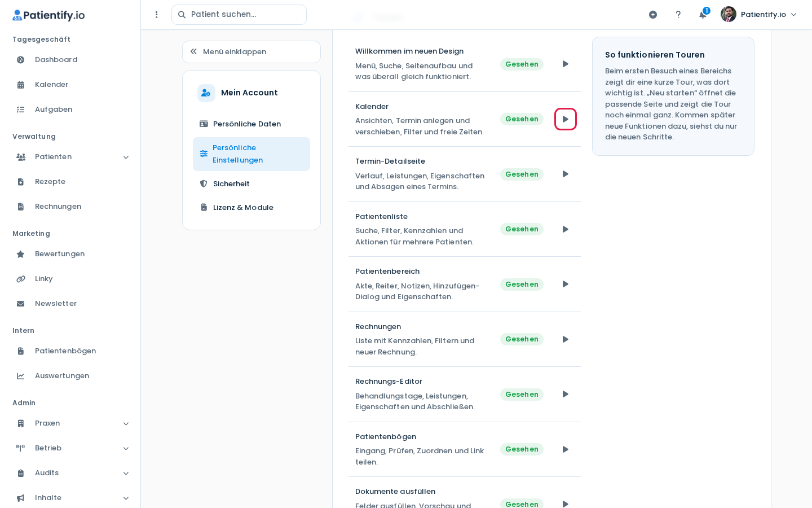The image size is (812, 508).
Task: Replay the Kalender tour
Action: (x=566, y=119)
